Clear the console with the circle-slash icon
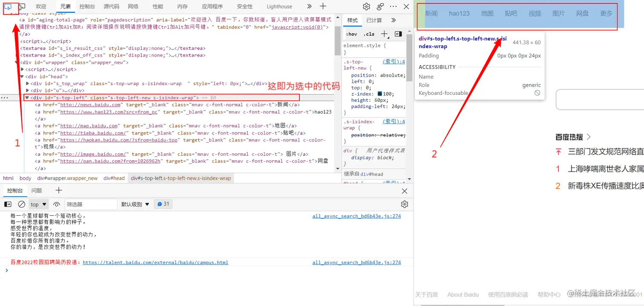This screenshot has height=306, width=644. [21, 204]
